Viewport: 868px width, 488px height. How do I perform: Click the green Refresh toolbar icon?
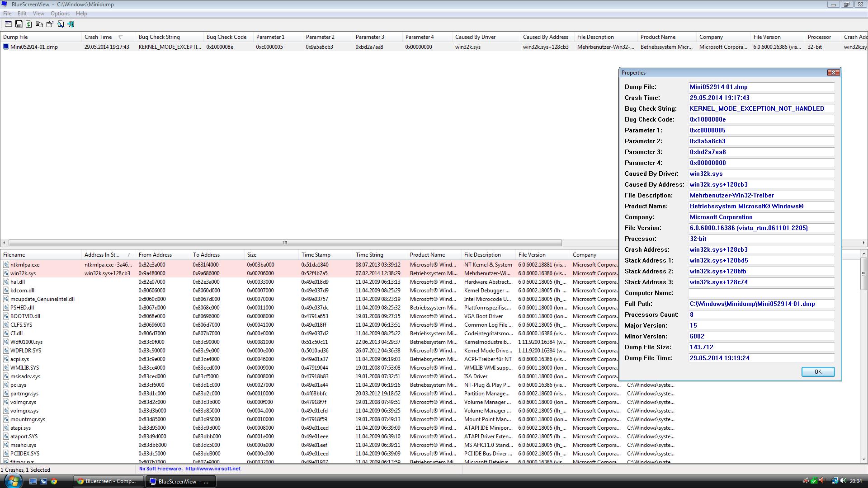point(29,24)
